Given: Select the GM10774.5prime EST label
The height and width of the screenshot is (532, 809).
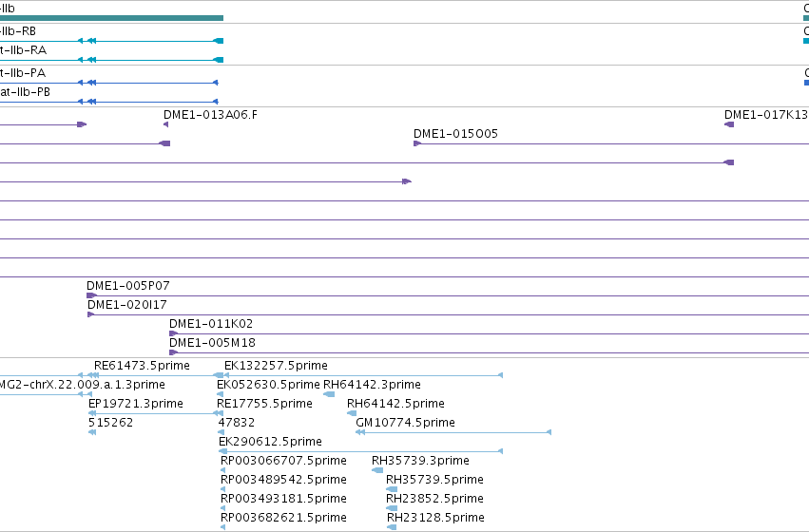Looking at the screenshot, I should (x=406, y=423).
